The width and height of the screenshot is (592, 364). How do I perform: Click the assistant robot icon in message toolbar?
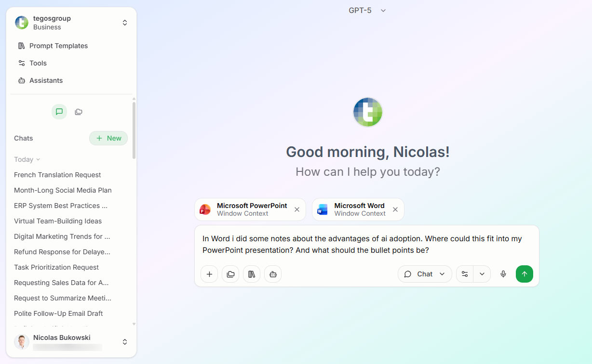click(x=273, y=274)
